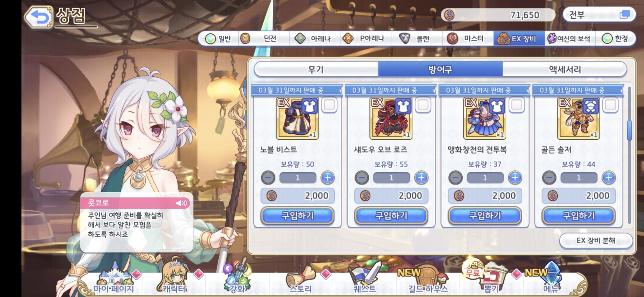Viewport: 644px width, 297px height.
Task: Increase 노블 비스트 quantity with plus
Action: pos(328,178)
